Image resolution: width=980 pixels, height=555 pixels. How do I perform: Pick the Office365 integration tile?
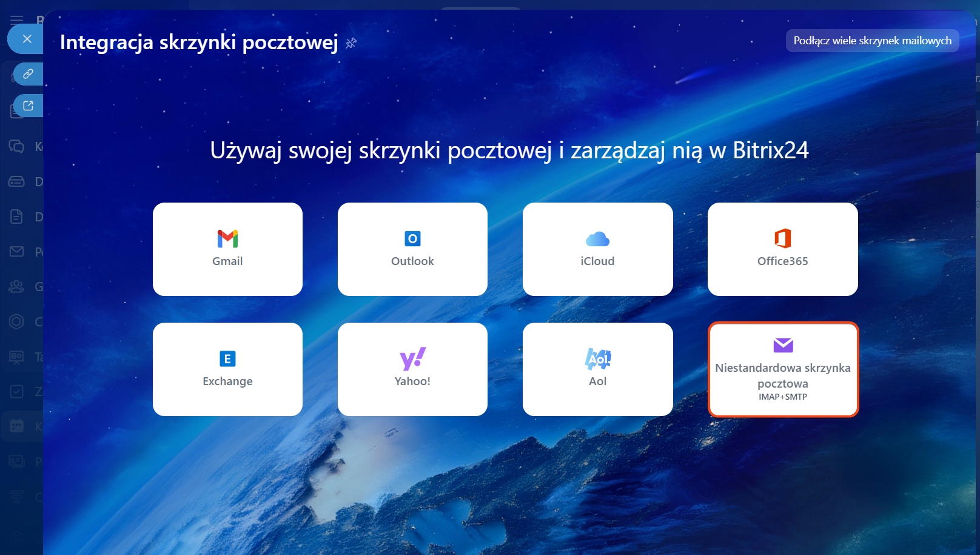click(782, 249)
